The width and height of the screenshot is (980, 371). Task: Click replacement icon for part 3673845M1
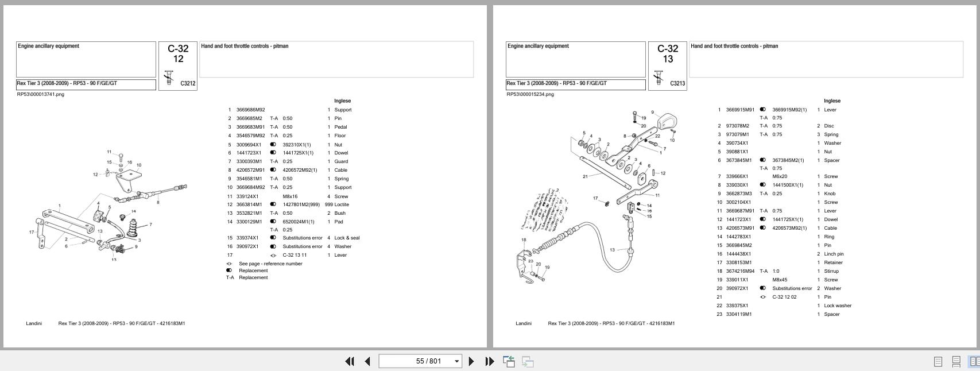(763, 160)
